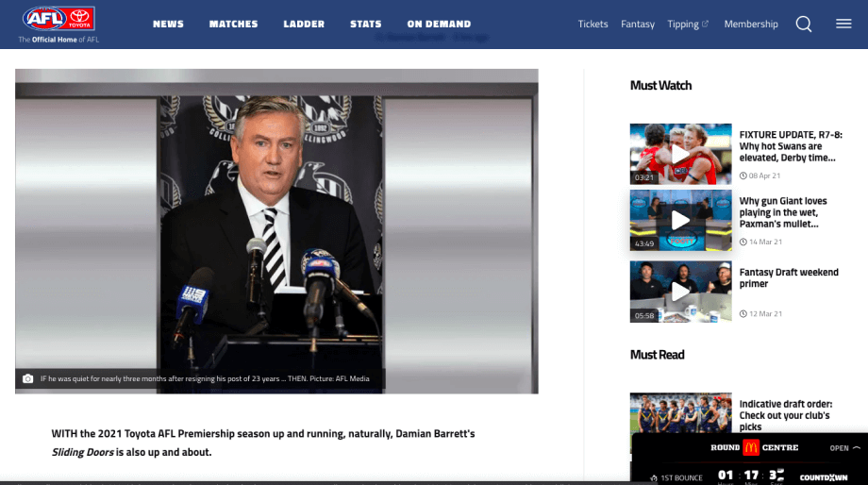
Task: Open the Tipping link
Action: click(682, 25)
